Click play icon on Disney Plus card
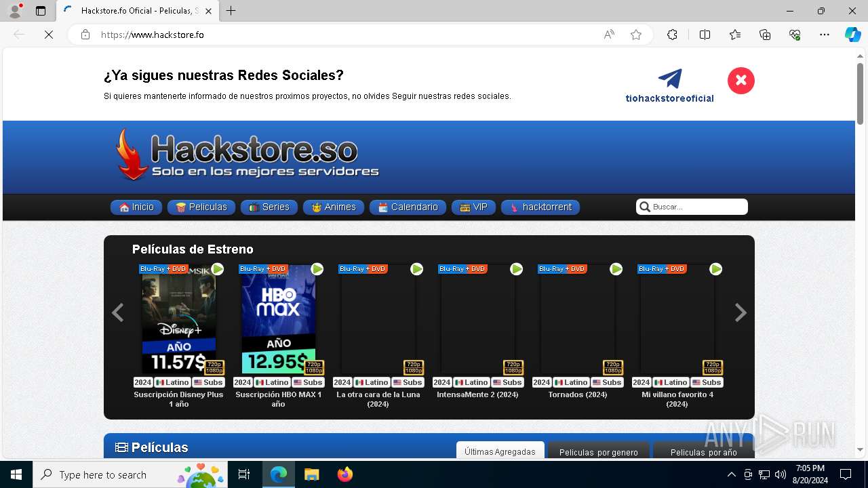This screenshot has width=868, height=488. (x=218, y=269)
